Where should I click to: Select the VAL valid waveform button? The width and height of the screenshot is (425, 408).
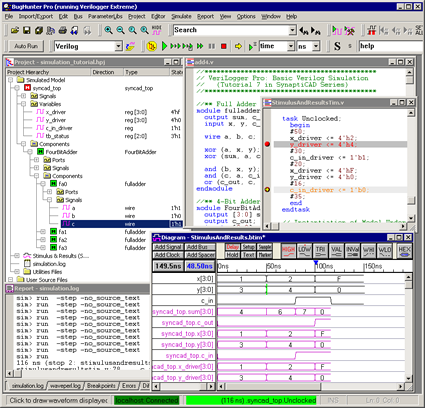336,251
